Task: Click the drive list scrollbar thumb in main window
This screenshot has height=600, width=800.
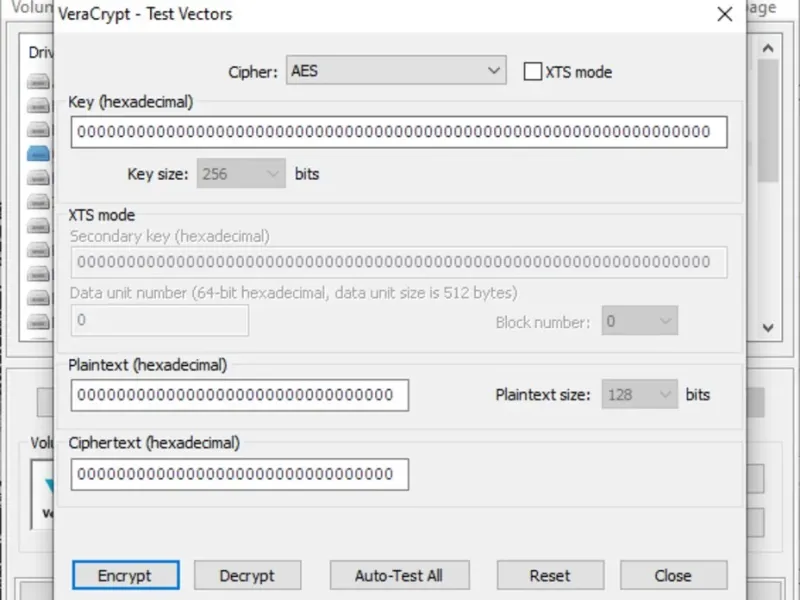Action: (x=768, y=120)
